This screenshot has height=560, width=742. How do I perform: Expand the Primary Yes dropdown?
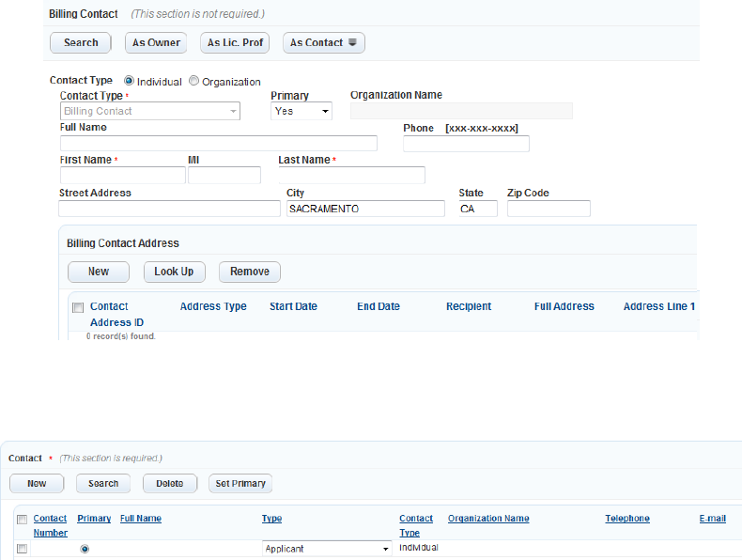[x=301, y=111]
